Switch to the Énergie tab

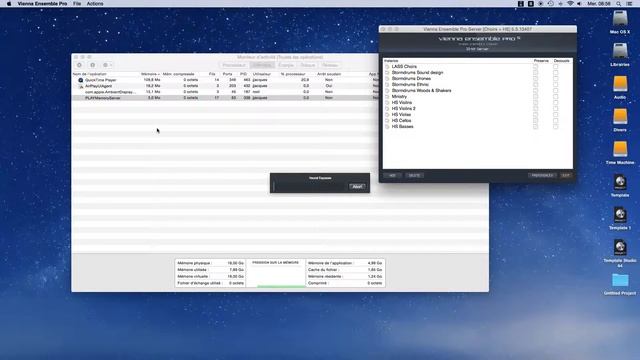pos(286,65)
